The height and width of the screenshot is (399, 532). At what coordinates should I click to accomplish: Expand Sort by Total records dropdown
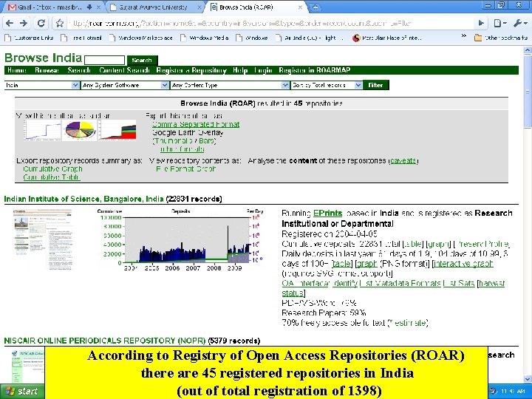pyautogui.click(x=327, y=85)
